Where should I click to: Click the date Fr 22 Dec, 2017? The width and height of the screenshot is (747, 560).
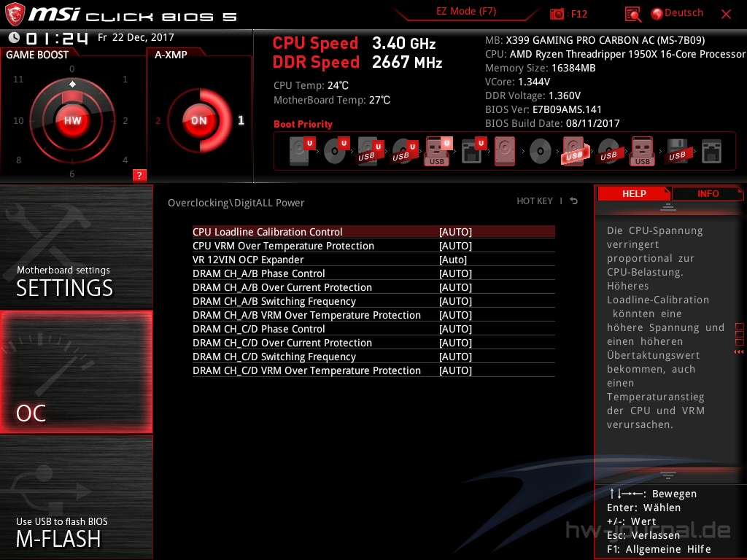[x=136, y=37]
